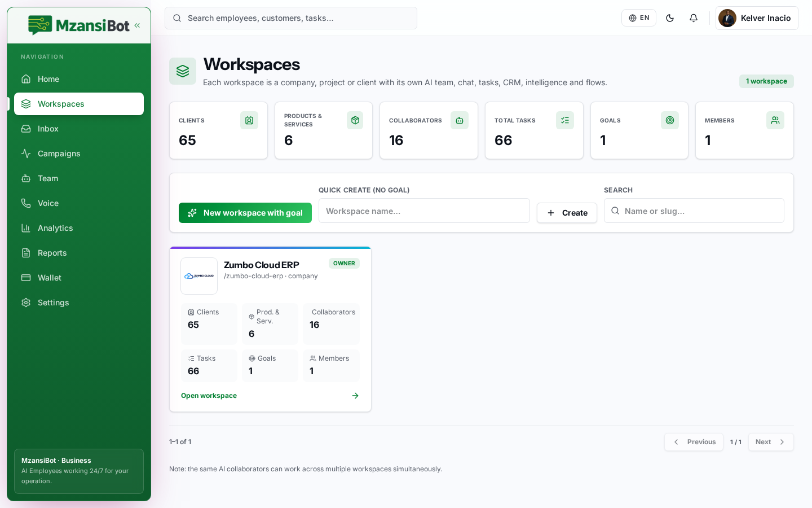Click the Members tile in the workspace card
The image size is (812, 508).
(x=331, y=366)
